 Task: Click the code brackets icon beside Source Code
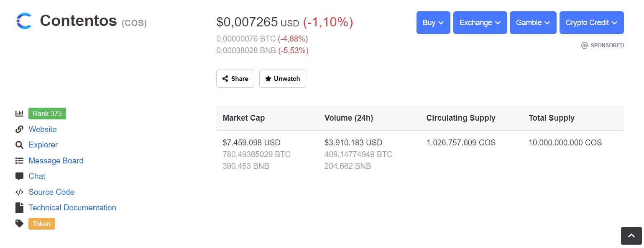point(19,192)
